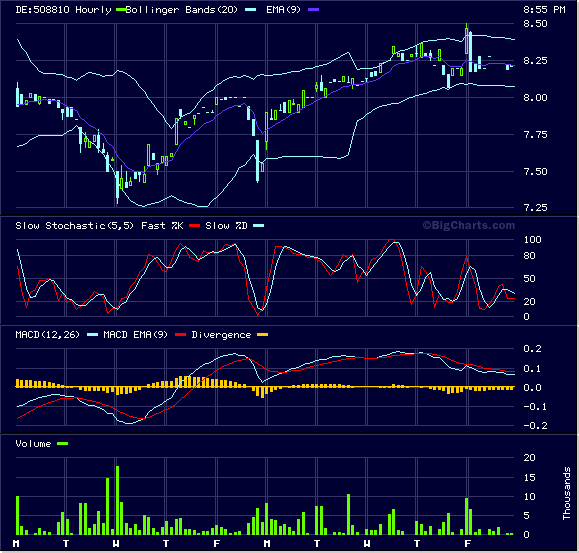Click the 8.50 price axis label
The image size is (579, 553).
535,24
